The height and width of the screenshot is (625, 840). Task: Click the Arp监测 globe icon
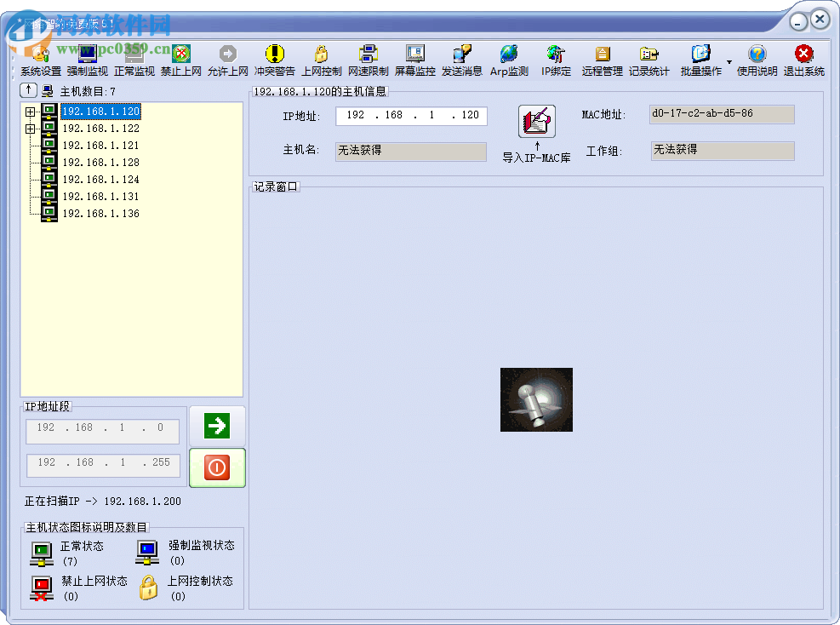click(509, 61)
